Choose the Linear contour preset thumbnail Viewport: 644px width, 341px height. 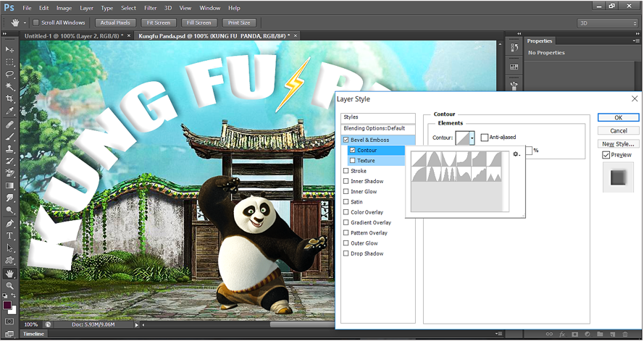coord(419,159)
